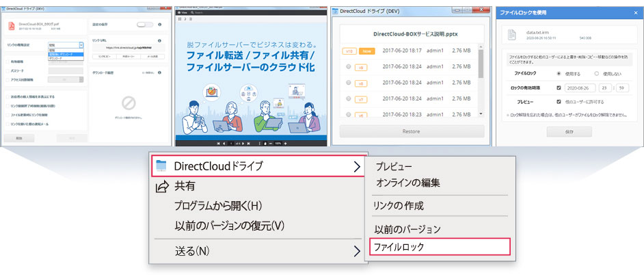
Task: Select the v8 version radio button
Action: pyautogui.click(x=348, y=83)
